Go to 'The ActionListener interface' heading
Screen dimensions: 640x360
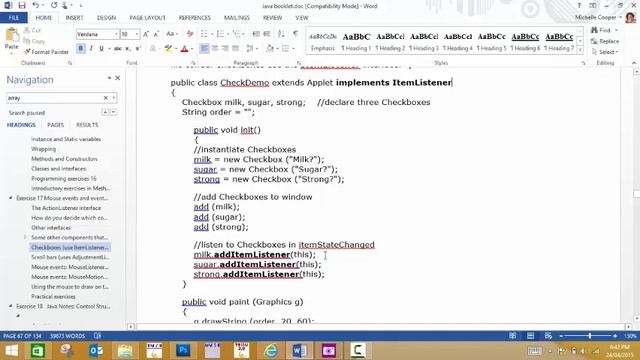pyautogui.click(x=66, y=208)
